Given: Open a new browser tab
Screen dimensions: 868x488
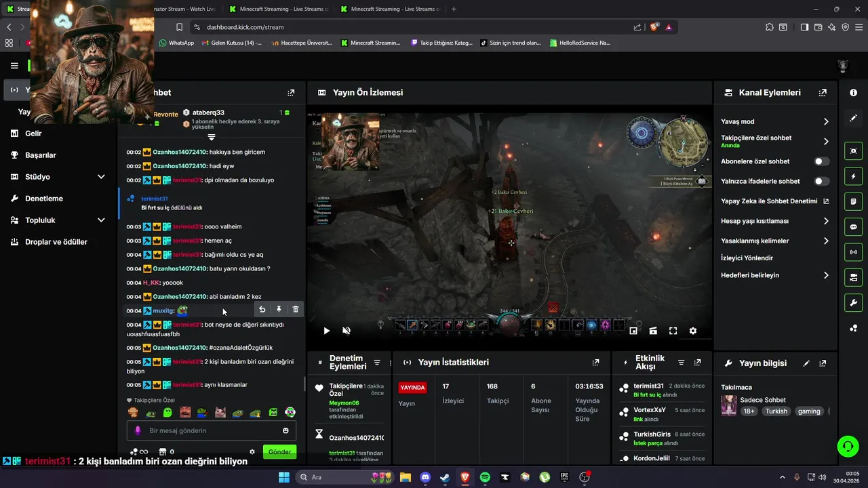Looking at the screenshot, I should (x=454, y=9).
